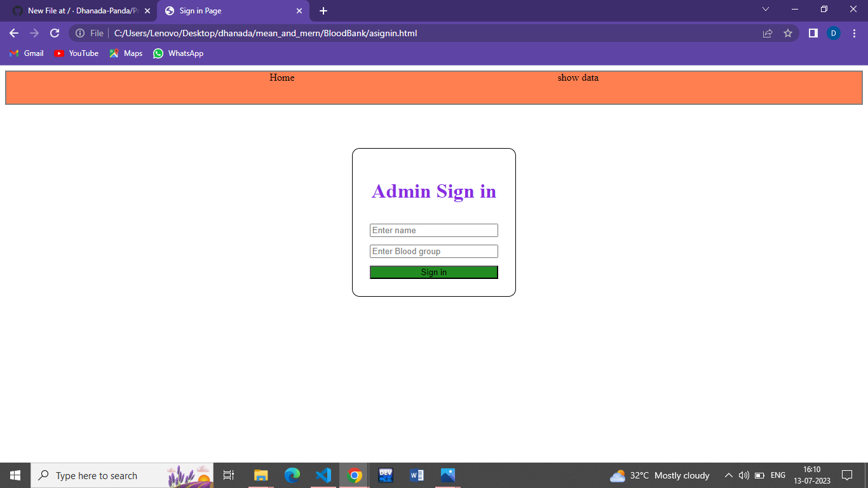
Task: Change the ENG input language
Action: [x=778, y=475]
